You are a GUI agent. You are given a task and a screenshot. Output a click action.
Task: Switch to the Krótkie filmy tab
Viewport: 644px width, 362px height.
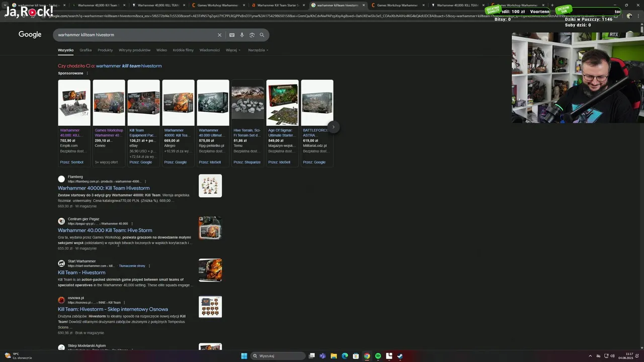pos(183,50)
